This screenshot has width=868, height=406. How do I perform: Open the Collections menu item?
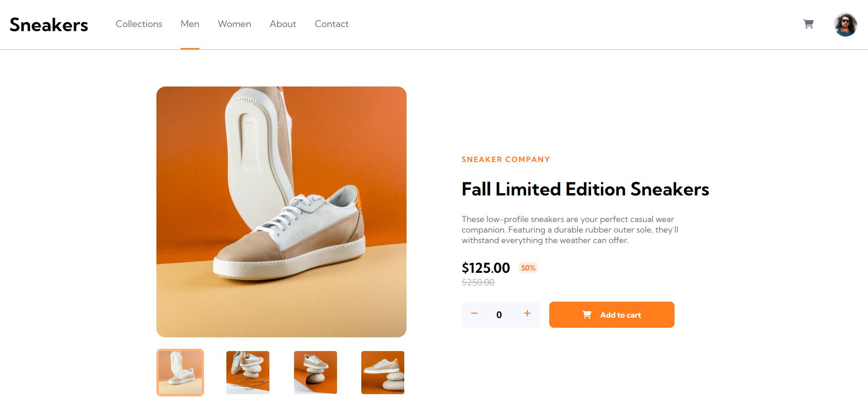[139, 24]
